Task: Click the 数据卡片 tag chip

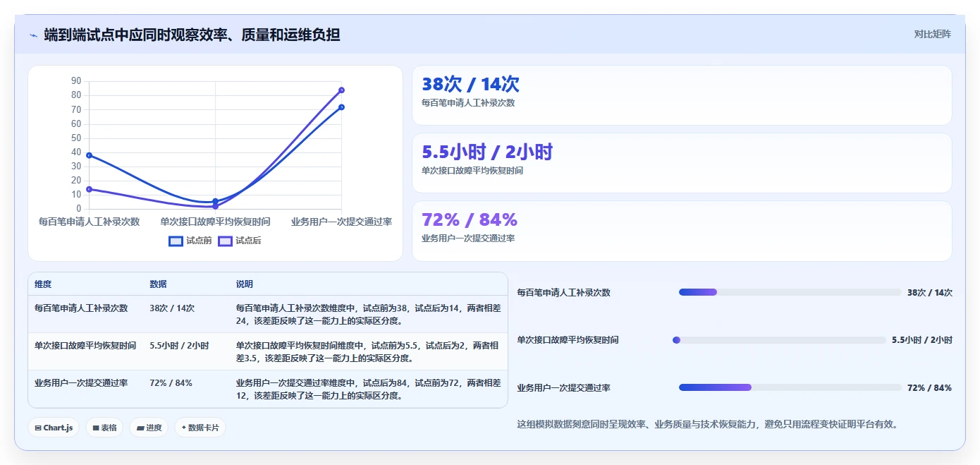Action: click(200, 428)
